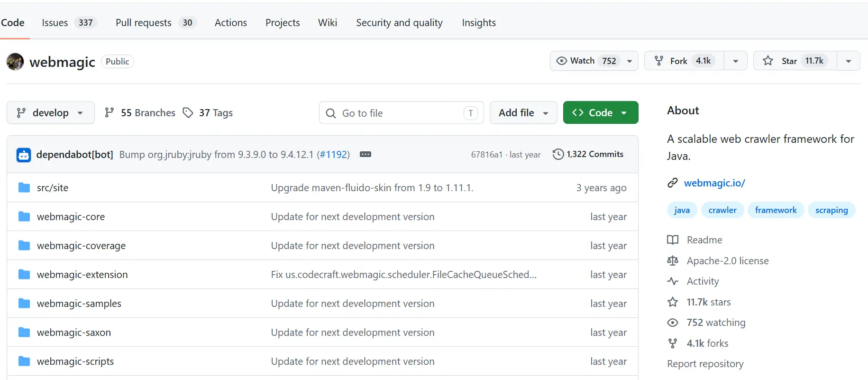Image resolution: width=868 pixels, height=380 pixels.
Task: Switch to the Security and quality tab
Action: 399,23
